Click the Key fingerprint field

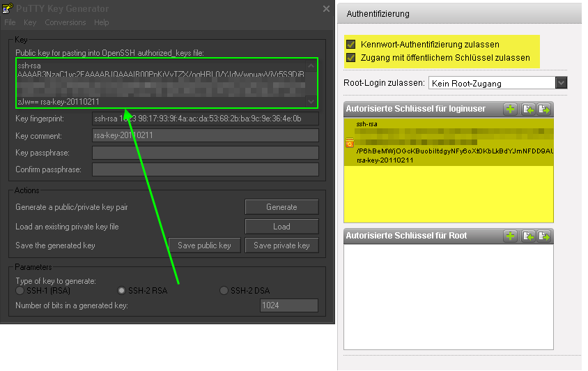(206, 119)
